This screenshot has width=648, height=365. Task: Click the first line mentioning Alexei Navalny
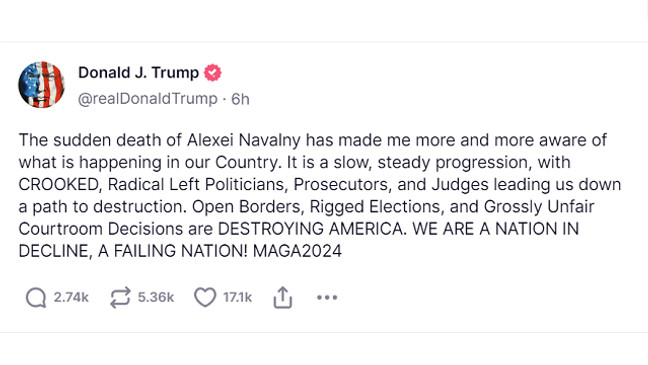[x=312, y=140]
